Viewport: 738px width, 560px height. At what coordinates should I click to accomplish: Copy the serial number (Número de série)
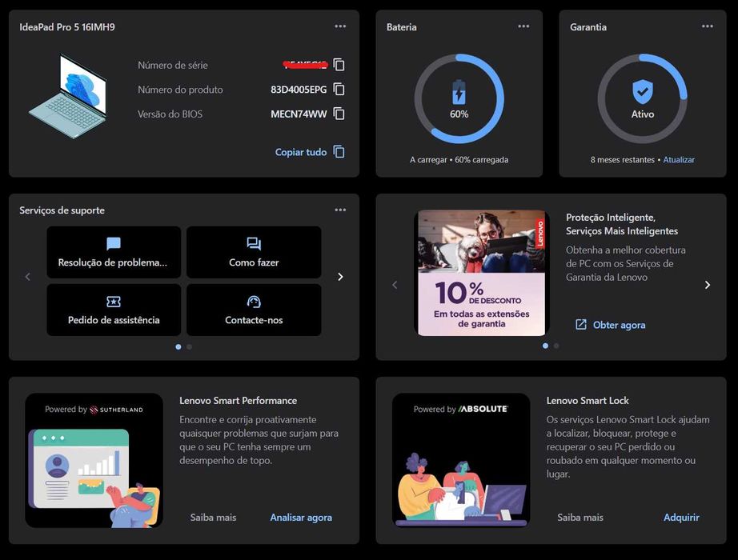pos(339,65)
